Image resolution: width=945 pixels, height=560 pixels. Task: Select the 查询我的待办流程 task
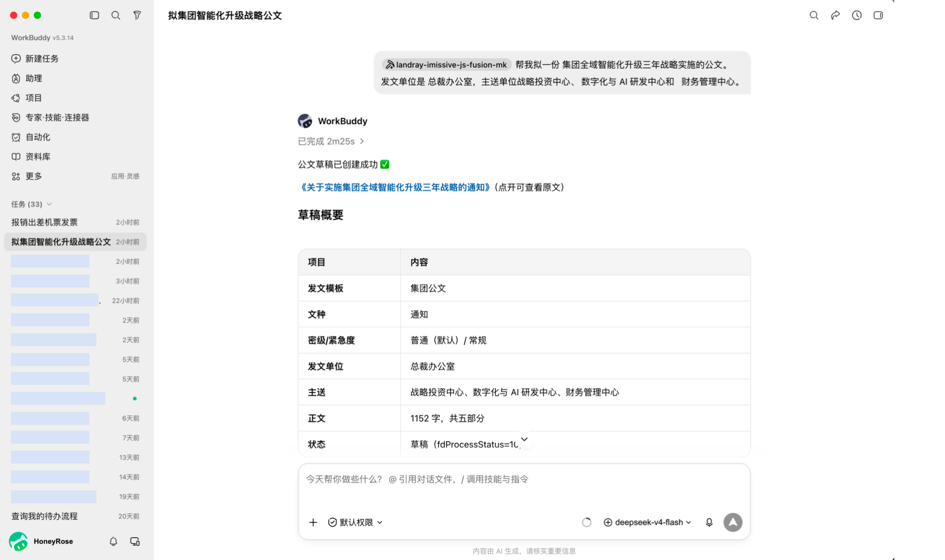coord(76,516)
